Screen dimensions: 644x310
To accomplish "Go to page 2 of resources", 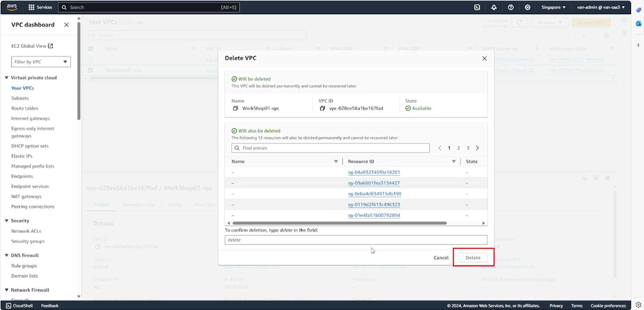I will [458, 148].
